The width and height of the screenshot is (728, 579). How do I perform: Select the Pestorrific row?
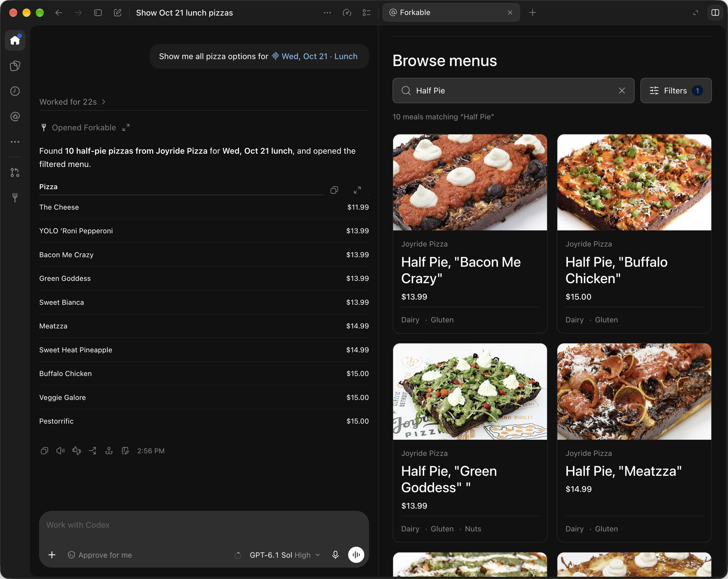(204, 421)
